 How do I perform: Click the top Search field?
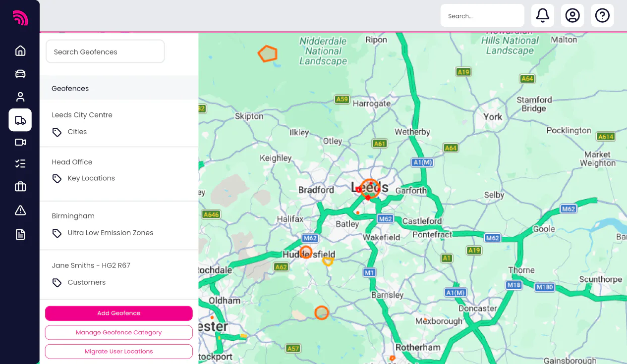[482, 15]
